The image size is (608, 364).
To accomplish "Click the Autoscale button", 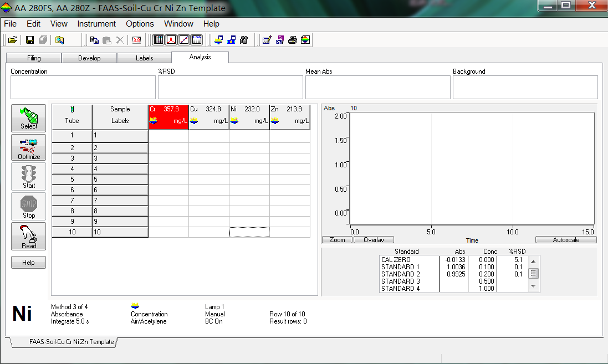I will tap(565, 240).
